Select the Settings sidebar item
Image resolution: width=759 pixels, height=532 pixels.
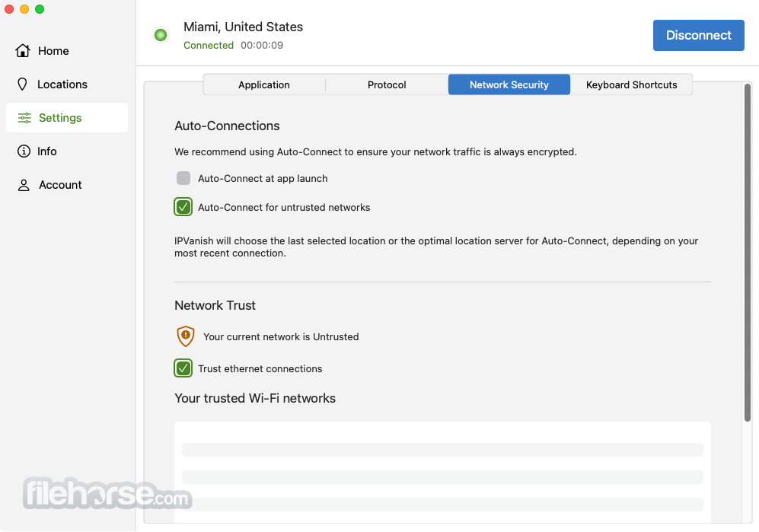[x=67, y=118]
